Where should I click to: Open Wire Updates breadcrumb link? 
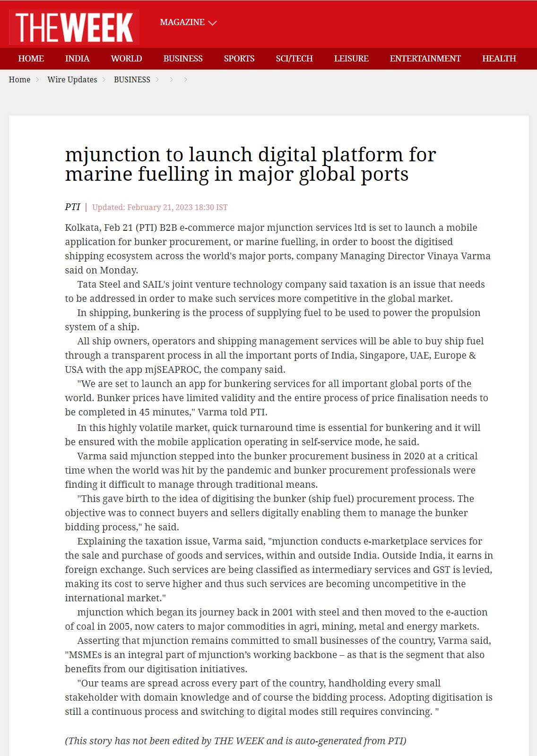(72, 79)
